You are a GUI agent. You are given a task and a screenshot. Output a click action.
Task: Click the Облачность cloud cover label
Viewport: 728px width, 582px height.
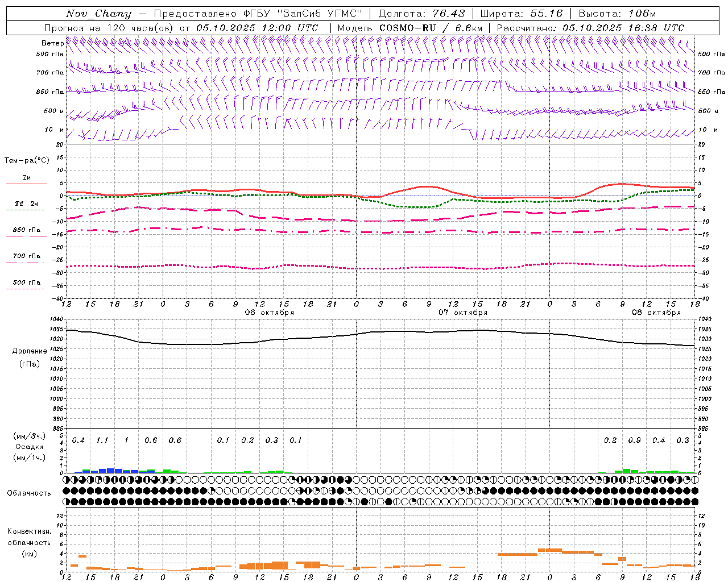(x=29, y=493)
